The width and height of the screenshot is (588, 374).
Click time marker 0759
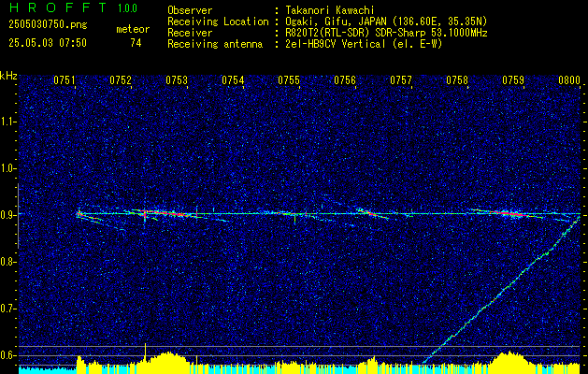pos(513,79)
